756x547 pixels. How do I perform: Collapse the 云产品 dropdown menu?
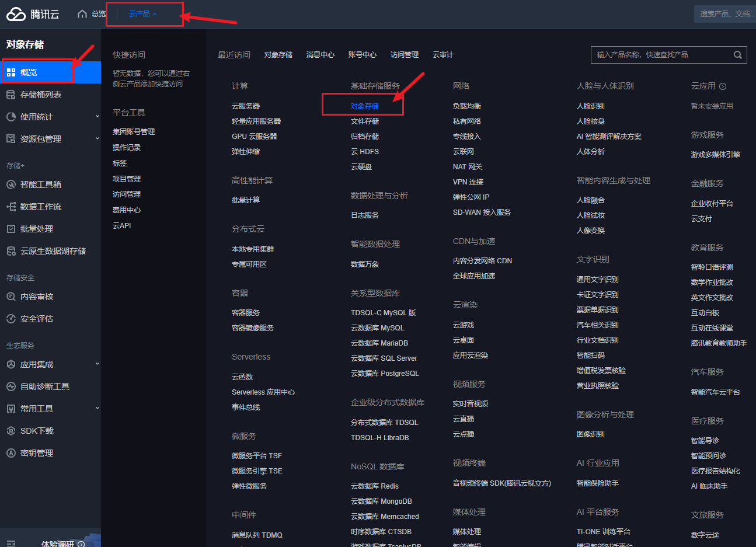142,14
